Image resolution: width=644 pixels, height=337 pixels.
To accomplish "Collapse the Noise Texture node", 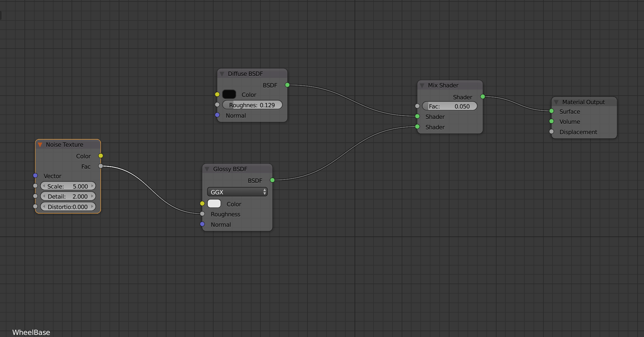I will click(x=40, y=145).
